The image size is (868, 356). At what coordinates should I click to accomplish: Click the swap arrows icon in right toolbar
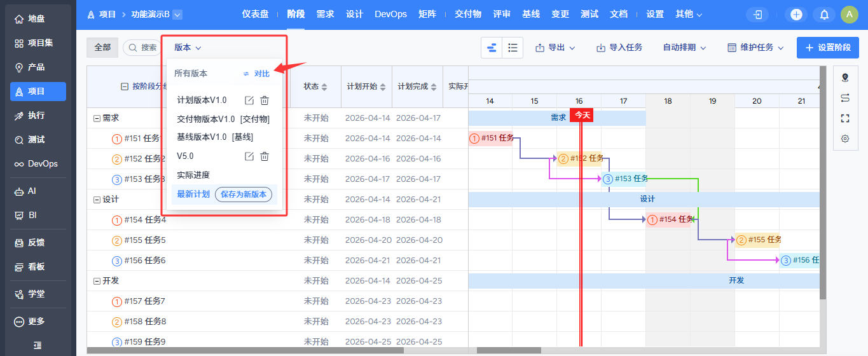pyautogui.click(x=845, y=98)
